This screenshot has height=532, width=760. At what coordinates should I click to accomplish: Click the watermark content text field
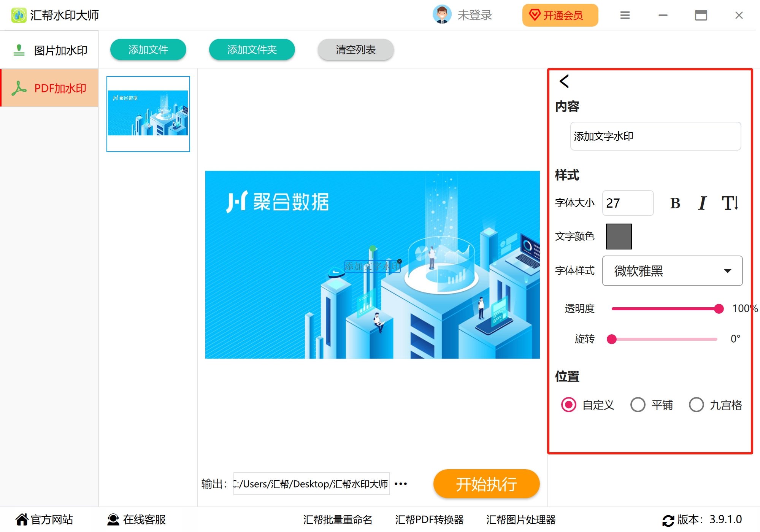tap(655, 136)
